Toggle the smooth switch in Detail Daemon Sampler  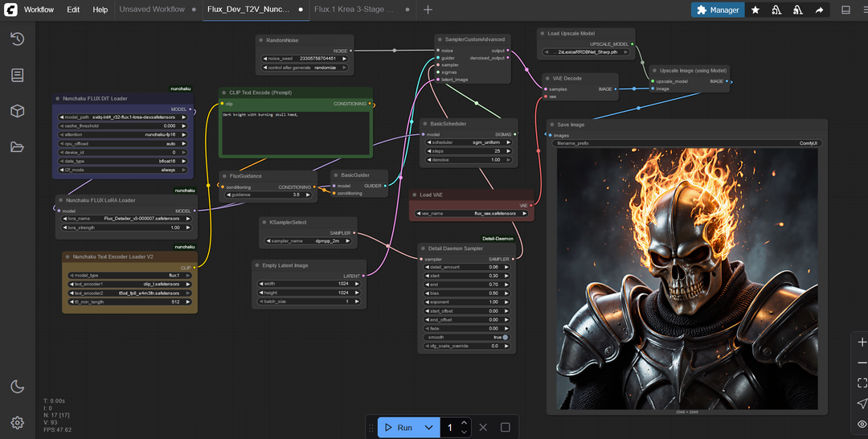[x=505, y=337]
